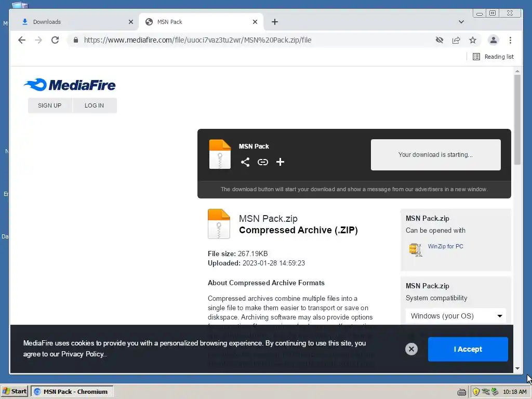This screenshot has width=532, height=399.
Task: Click the 'System compatibility' label
Action: [x=436, y=298]
